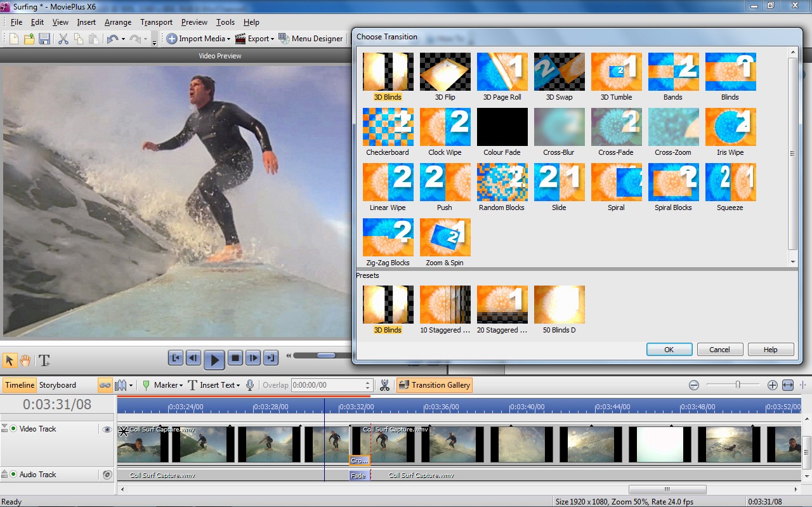Split the clip with the scissors icon
812x507 pixels.
click(385, 385)
